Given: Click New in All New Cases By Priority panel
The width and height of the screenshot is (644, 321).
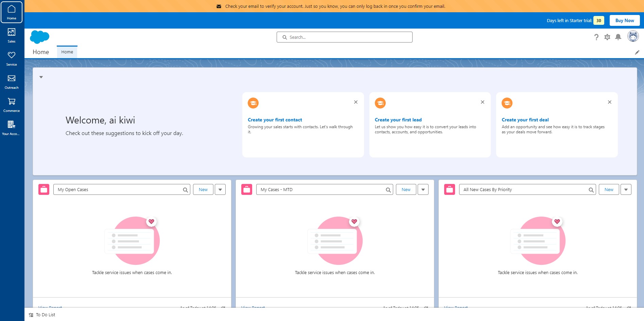Looking at the screenshot, I should pos(609,189).
